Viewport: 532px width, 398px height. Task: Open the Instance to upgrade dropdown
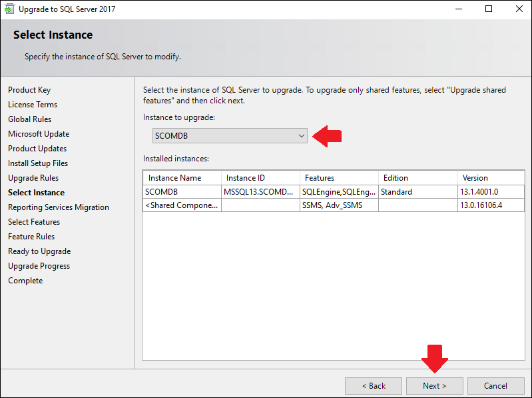pyautogui.click(x=230, y=136)
